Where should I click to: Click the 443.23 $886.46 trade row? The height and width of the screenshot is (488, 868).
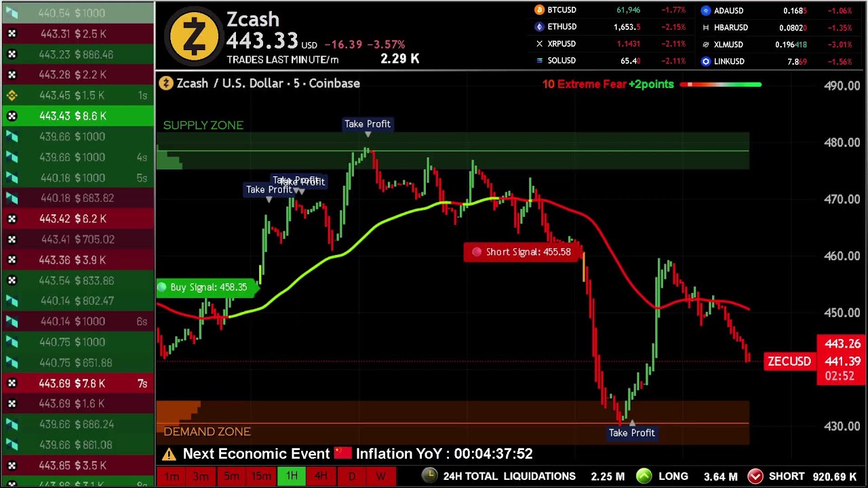(x=77, y=54)
